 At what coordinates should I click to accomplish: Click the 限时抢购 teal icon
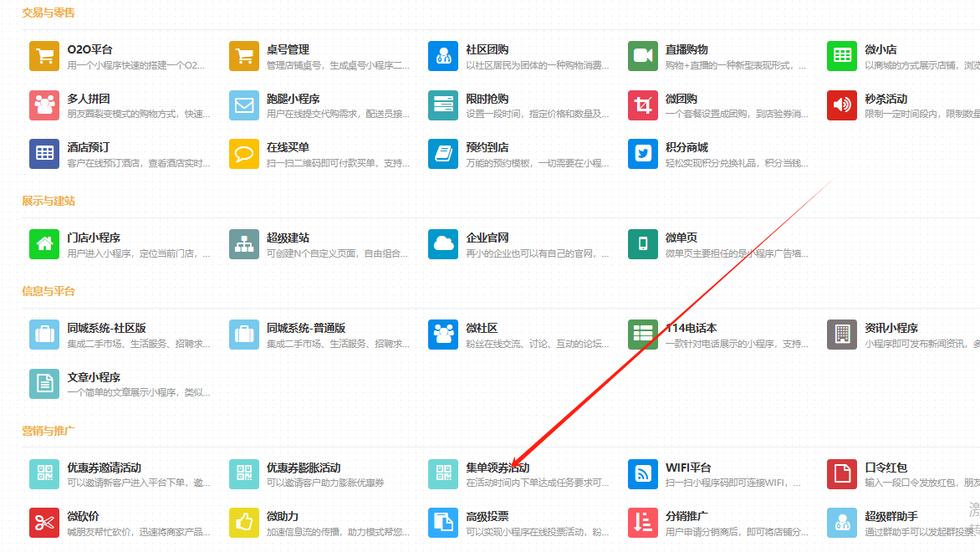pos(443,105)
